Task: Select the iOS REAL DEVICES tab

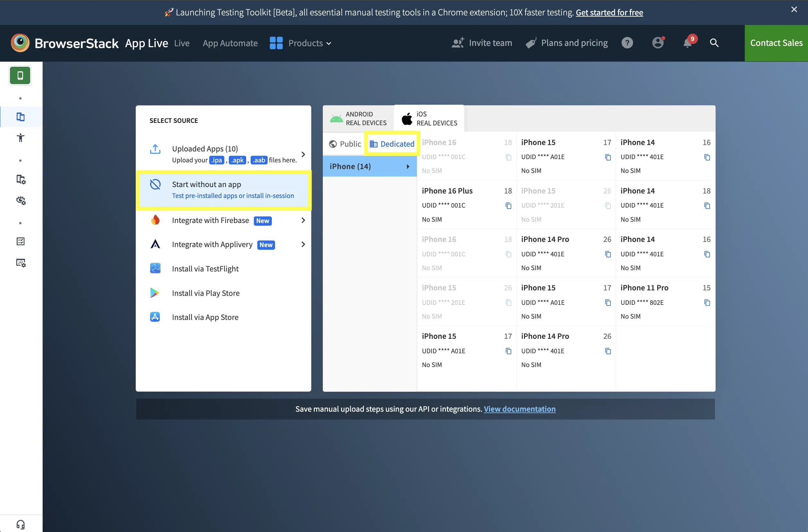Action: pyautogui.click(x=429, y=118)
